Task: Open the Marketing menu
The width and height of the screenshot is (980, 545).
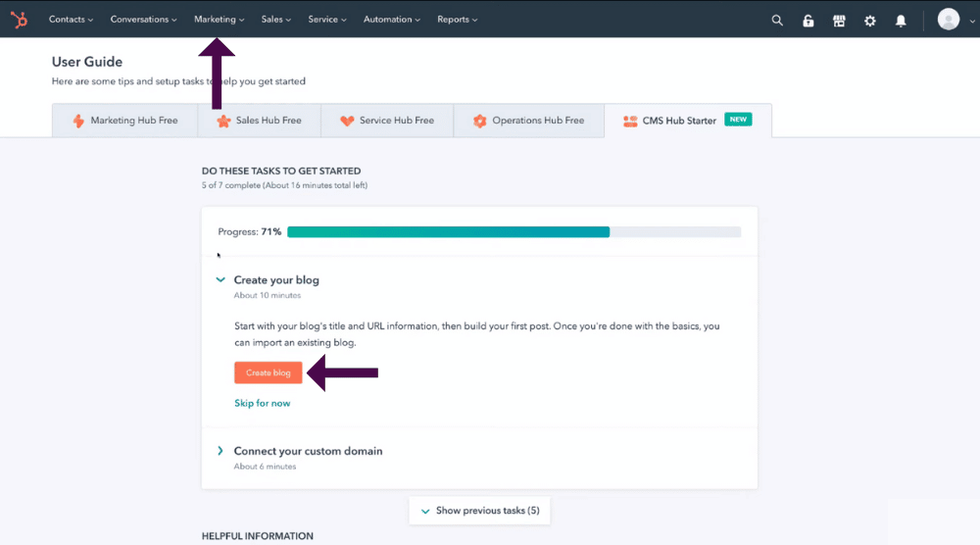Action: [219, 20]
